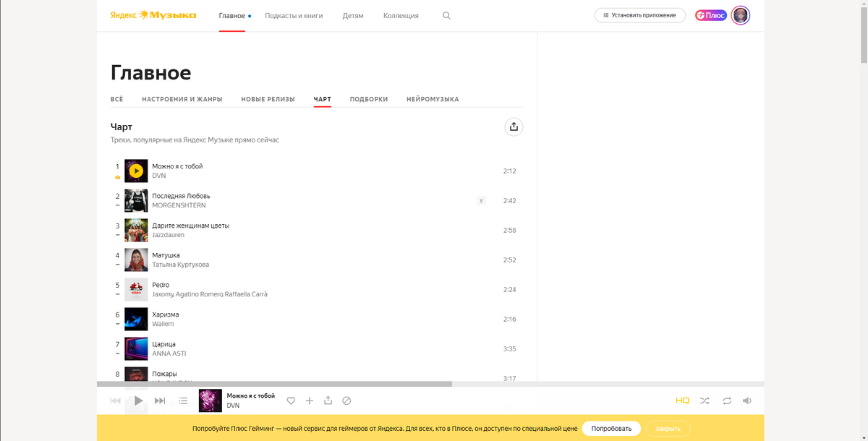Screen dimensions: 868x441
Task: Open artist ANNA ASTI
Action: click(x=171, y=354)
